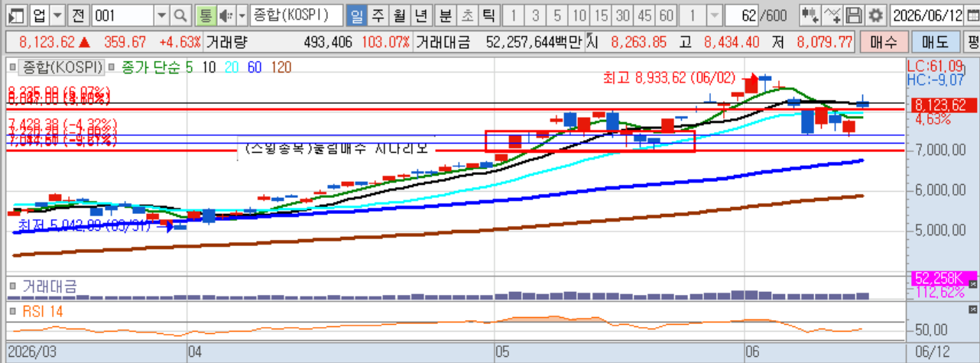Click the red 매수 buy button
The width and height of the screenshot is (980, 363).
pos(884,42)
